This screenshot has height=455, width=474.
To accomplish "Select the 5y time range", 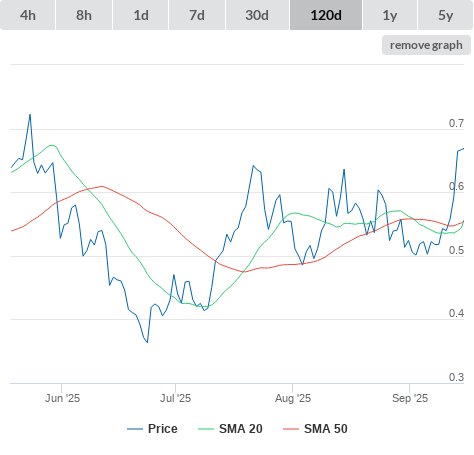I will [445, 15].
